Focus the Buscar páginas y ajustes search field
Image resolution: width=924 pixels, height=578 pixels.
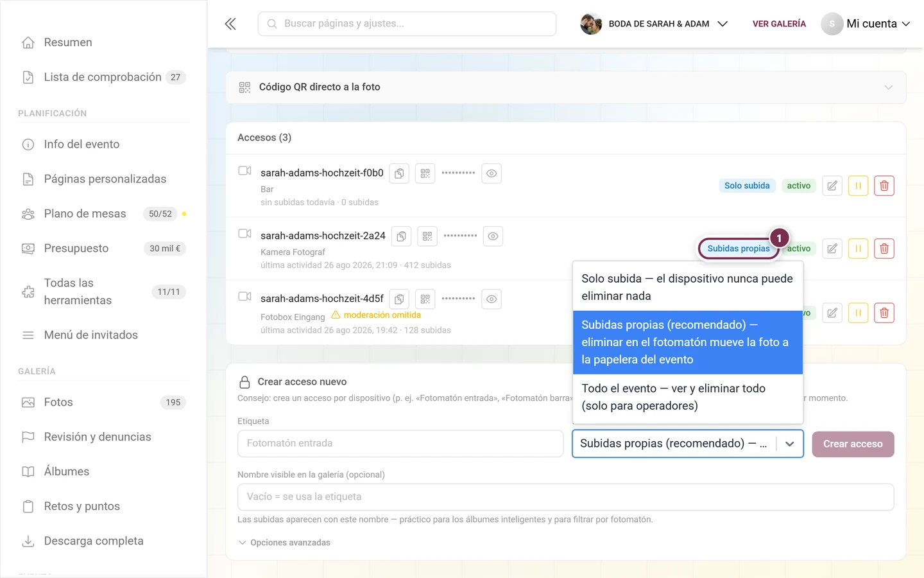click(x=407, y=24)
